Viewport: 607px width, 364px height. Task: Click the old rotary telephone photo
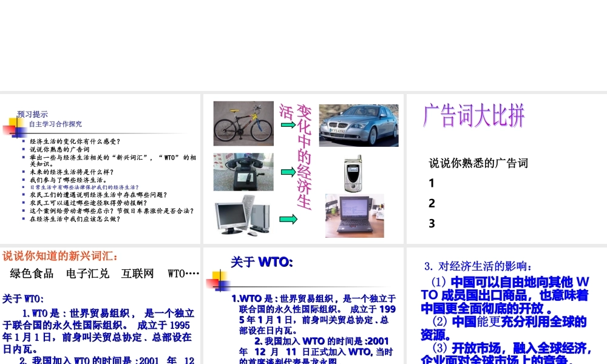(243, 172)
